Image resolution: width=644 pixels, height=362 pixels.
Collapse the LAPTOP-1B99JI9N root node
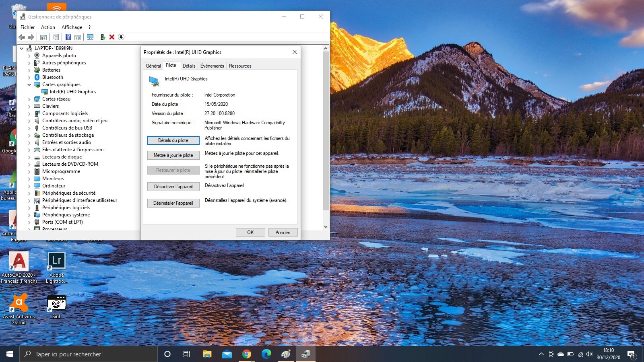coord(22,48)
